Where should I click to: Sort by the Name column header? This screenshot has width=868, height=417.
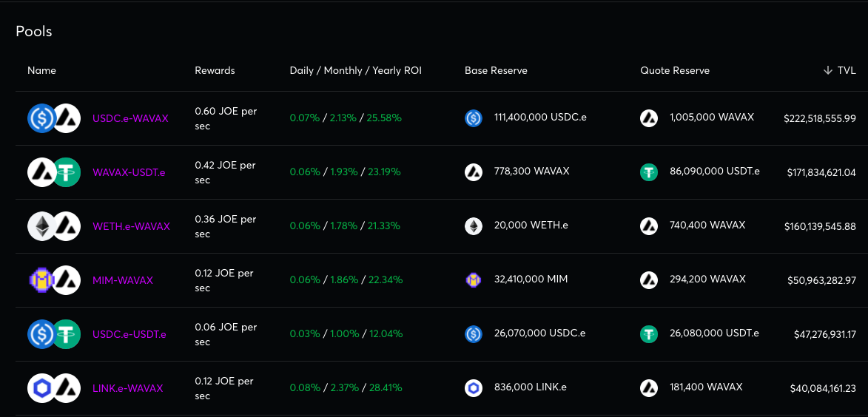point(41,70)
